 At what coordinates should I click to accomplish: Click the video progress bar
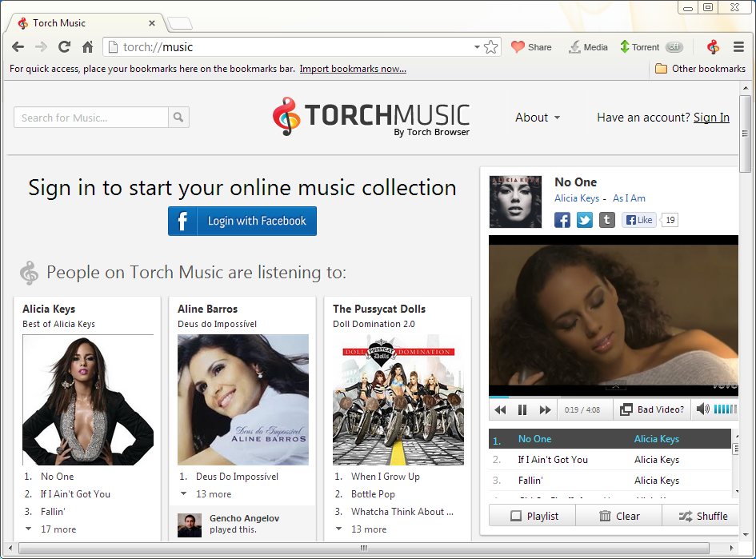614,397
